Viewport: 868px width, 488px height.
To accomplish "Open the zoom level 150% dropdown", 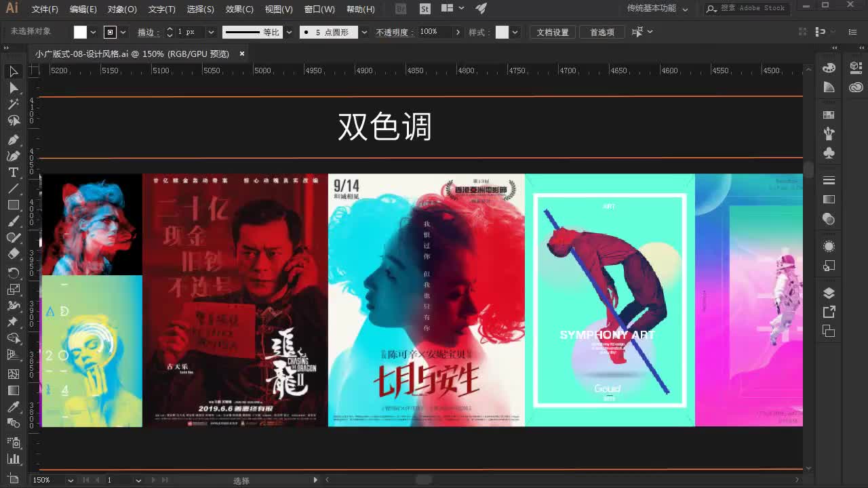I will (70, 480).
